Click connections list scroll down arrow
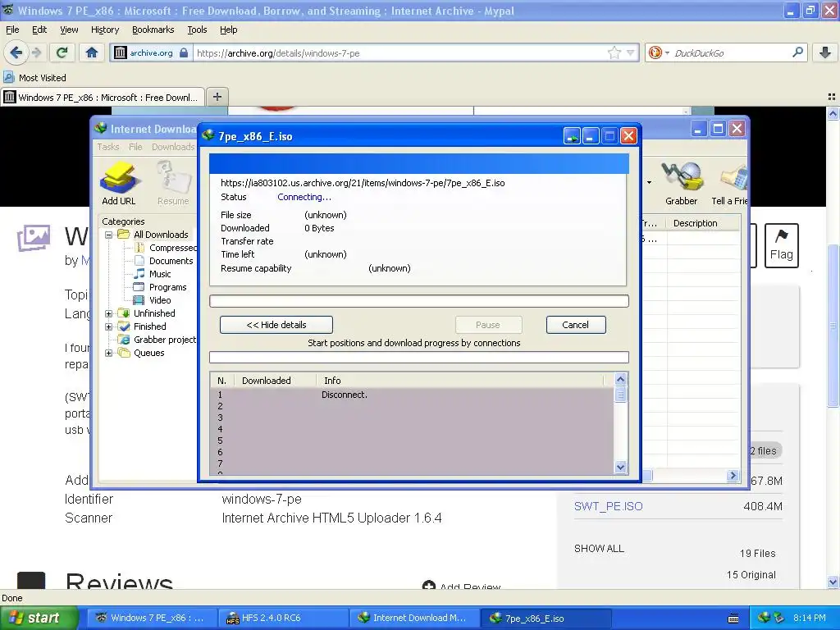 pos(620,467)
